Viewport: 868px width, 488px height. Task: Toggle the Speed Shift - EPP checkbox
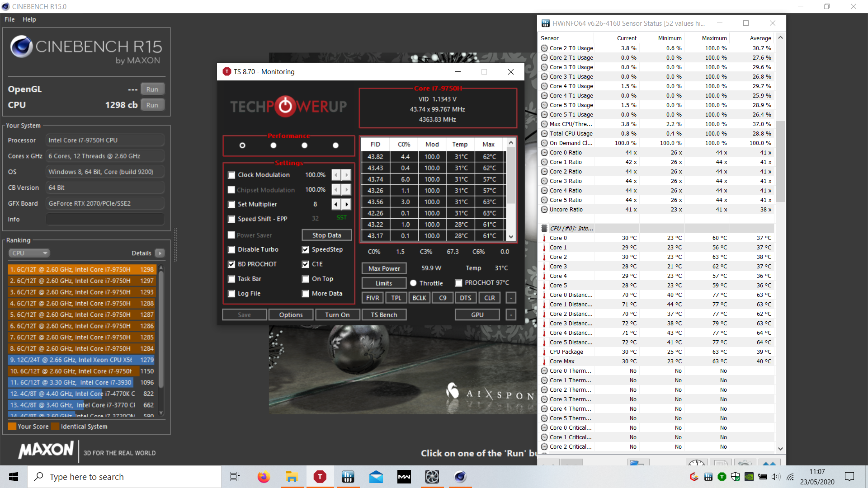pos(231,219)
